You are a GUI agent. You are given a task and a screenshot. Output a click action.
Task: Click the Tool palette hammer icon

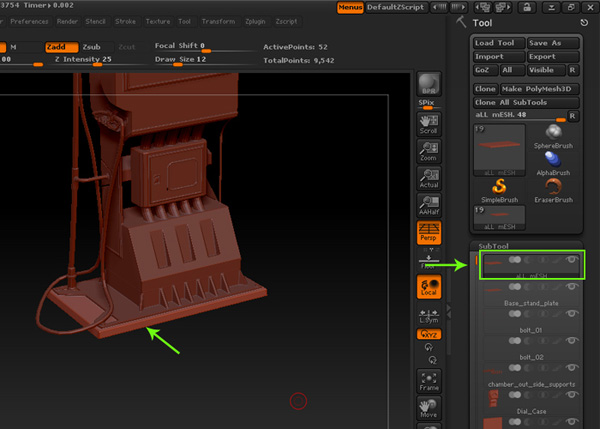click(x=461, y=22)
